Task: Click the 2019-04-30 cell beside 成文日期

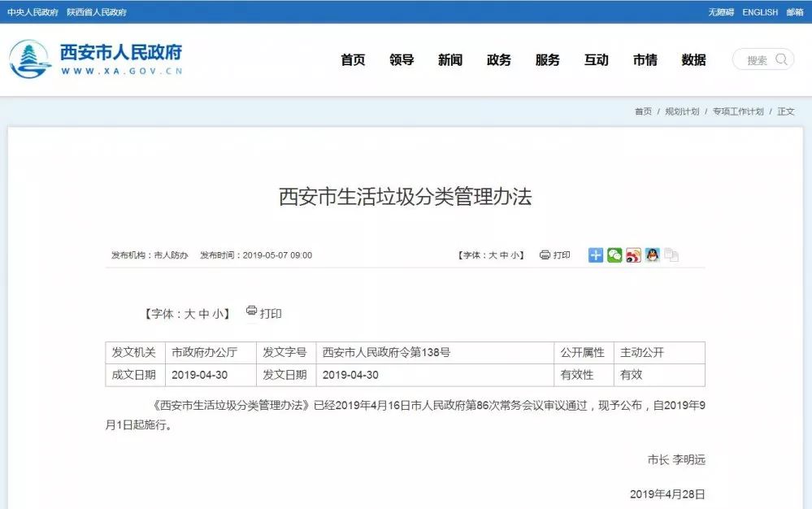Action: [x=211, y=375]
